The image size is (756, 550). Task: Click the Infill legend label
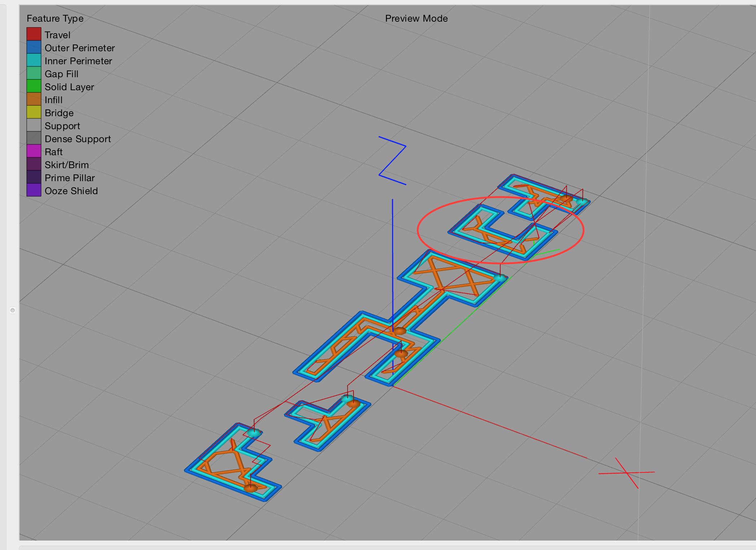click(53, 100)
